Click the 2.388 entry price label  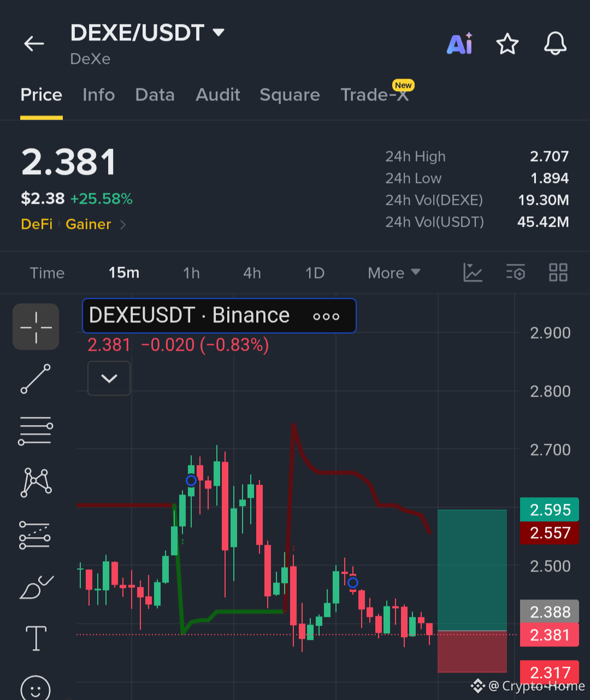point(550,611)
